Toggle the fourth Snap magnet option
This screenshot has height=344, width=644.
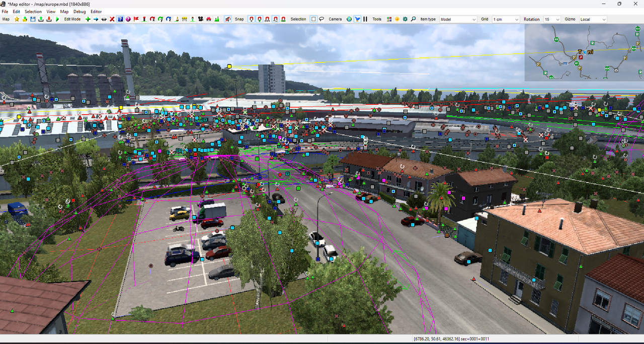pyautogui.click(x=275, y=19)
